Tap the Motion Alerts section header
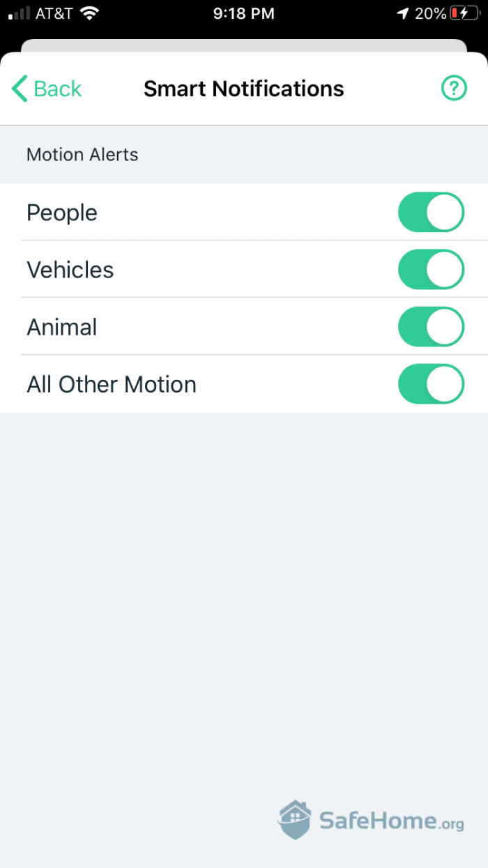This screenshot has width=488, height=868. coord(82,154)
